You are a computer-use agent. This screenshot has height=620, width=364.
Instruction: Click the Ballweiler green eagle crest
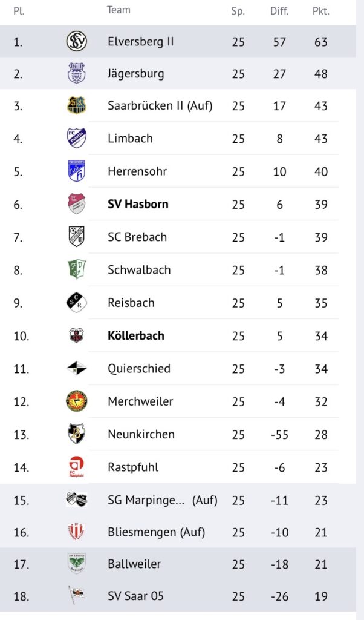[77, 564]
